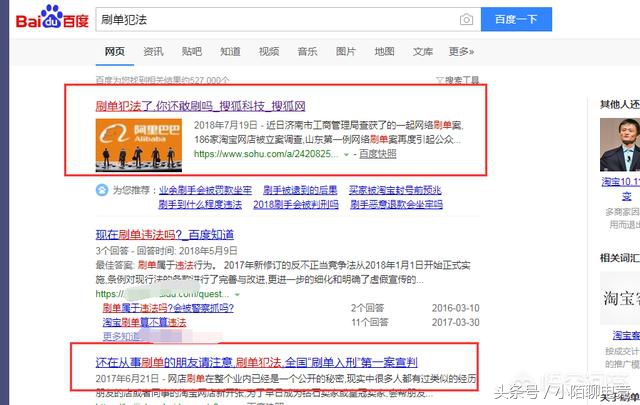Click the 搜索工具 filter icon
Screen dimensions: 640x405
(x=440, y=80)
